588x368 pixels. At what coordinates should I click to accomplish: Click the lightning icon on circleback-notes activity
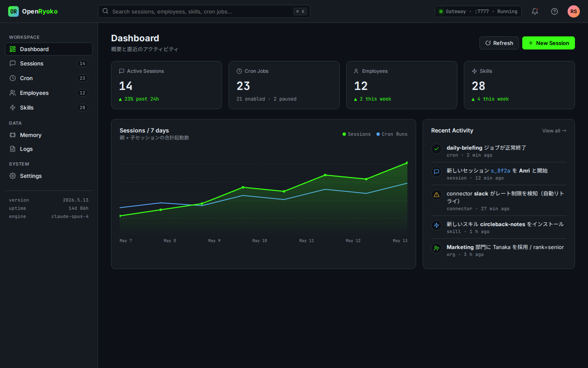[437, 225]
